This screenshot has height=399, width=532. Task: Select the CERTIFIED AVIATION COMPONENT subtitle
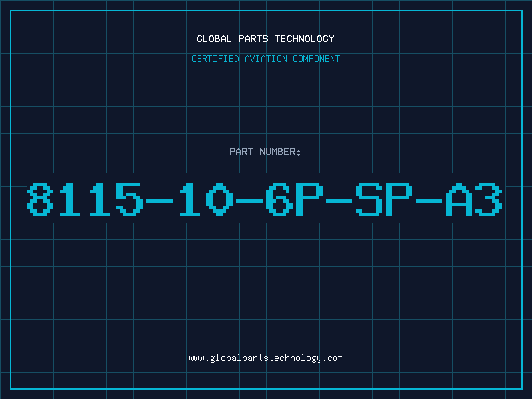pos(265,59)
